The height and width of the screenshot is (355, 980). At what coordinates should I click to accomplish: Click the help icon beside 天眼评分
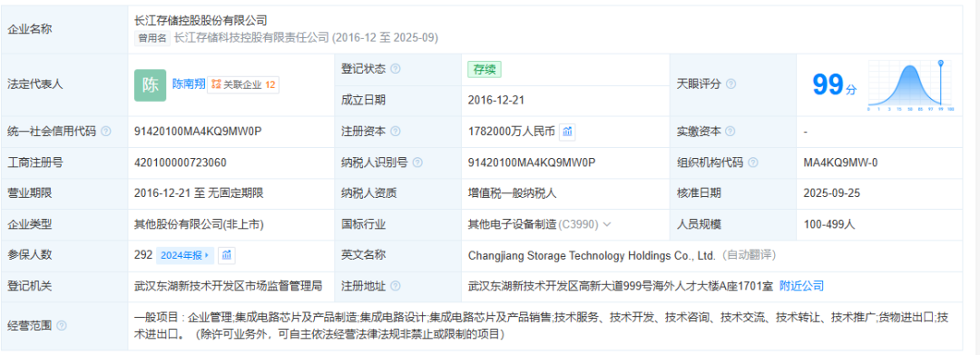(730, 84)
